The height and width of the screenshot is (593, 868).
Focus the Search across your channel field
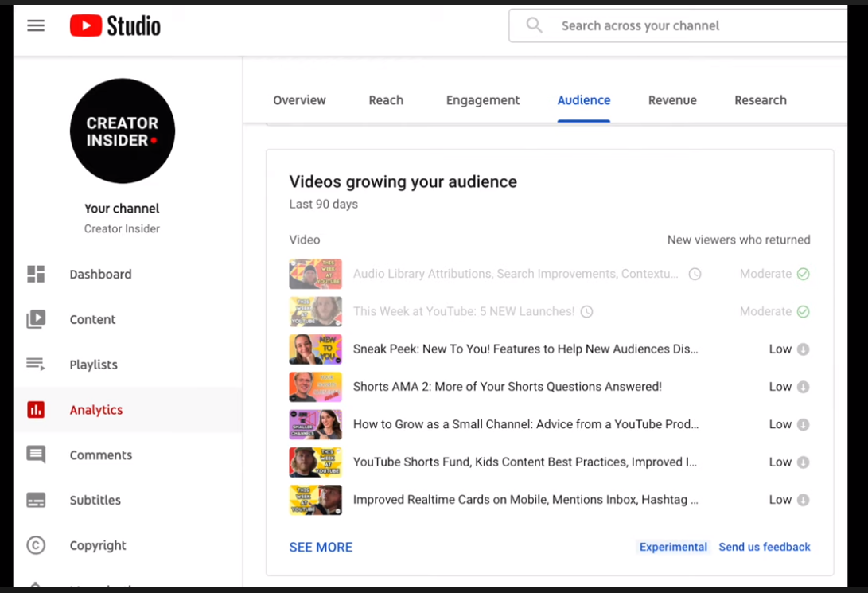tap(678, 25)
